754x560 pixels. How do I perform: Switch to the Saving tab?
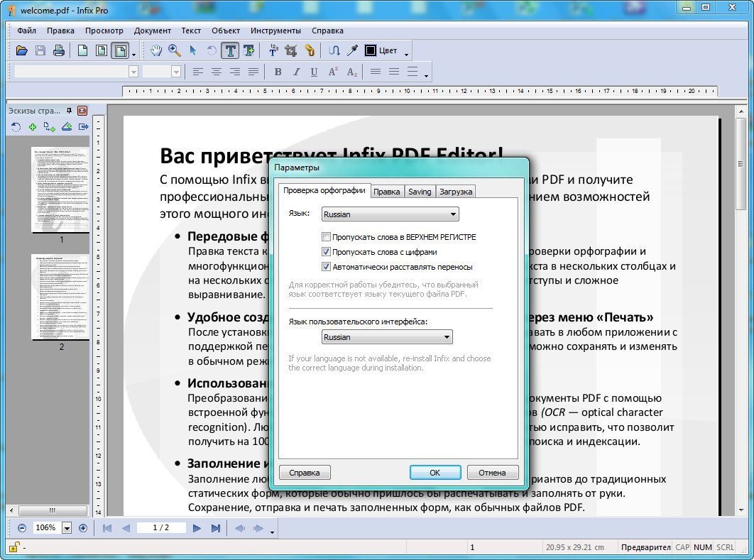pyautogui.click(x=420, y=192)
